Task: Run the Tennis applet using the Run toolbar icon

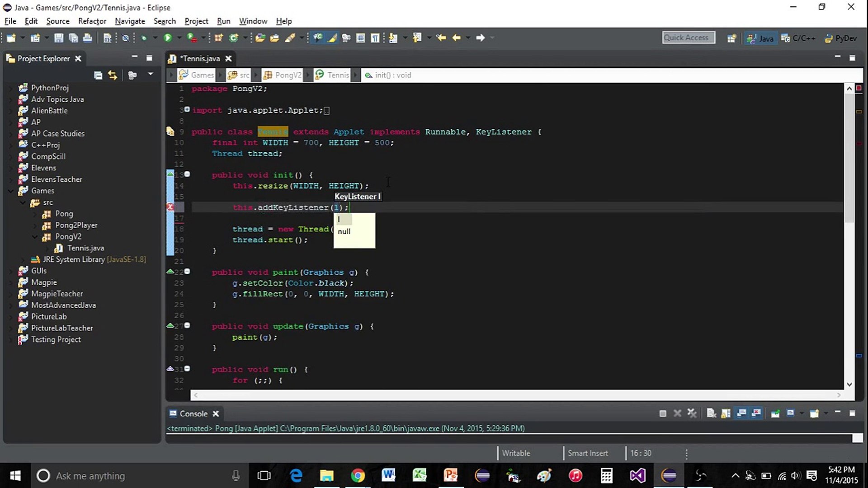Action: click(168, 38)
